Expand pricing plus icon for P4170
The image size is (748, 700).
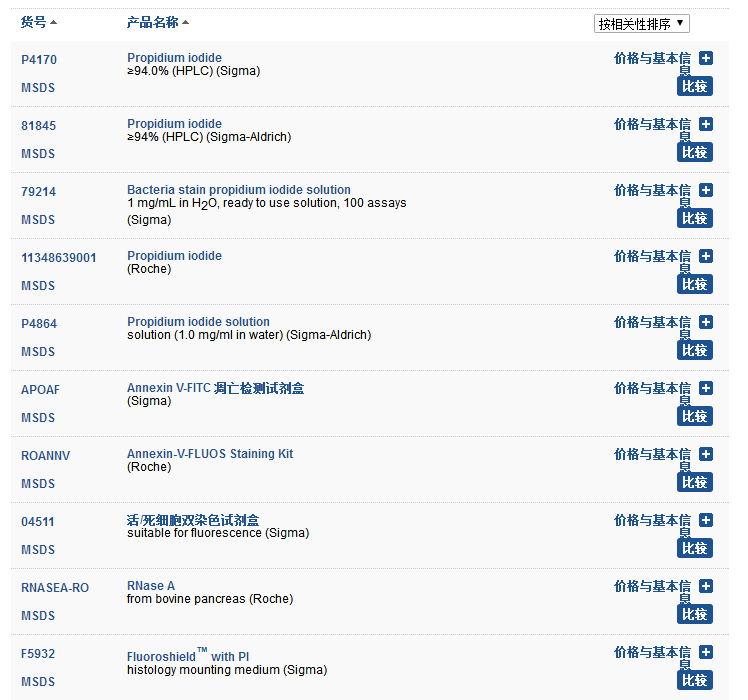(706, 58)
